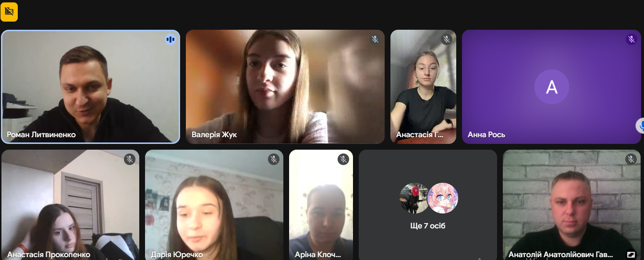644x260 pixels.
Task: Click muted mic icon on Дарія Юречко tile
Action: pos(274,159)
